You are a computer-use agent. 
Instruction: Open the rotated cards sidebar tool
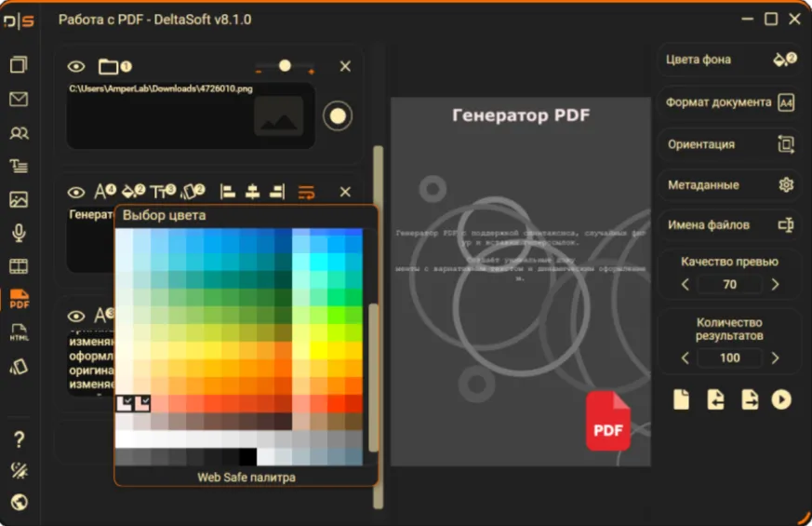(x=19, y=367)
